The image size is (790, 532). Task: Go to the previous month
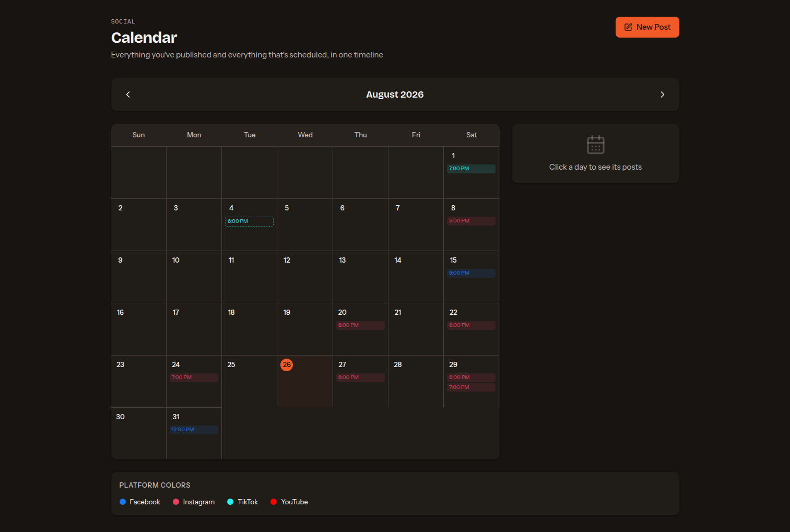128,94
